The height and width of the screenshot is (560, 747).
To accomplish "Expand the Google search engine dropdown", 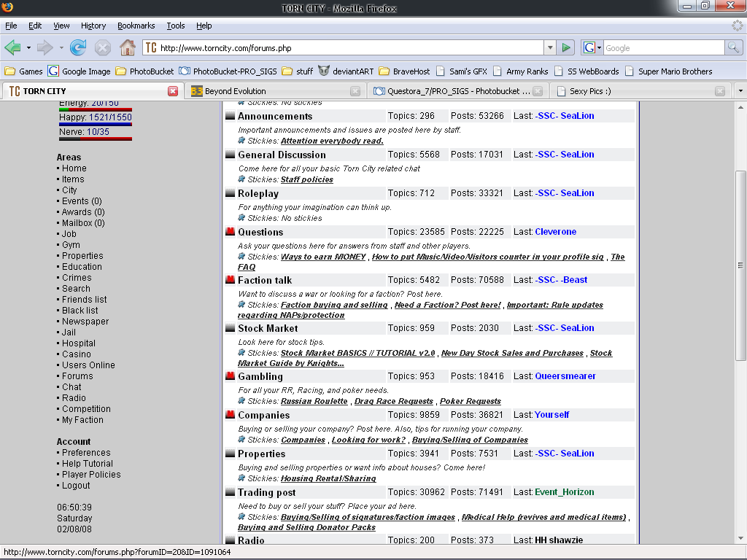I will (x=592, y=48).
